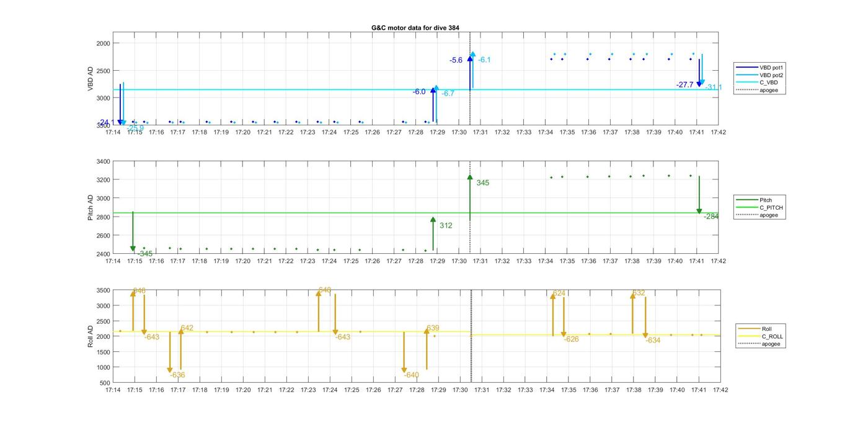Click the '-626' roll annotation
This screenshot has width=868, height=430.
click(x=571, y=339)
